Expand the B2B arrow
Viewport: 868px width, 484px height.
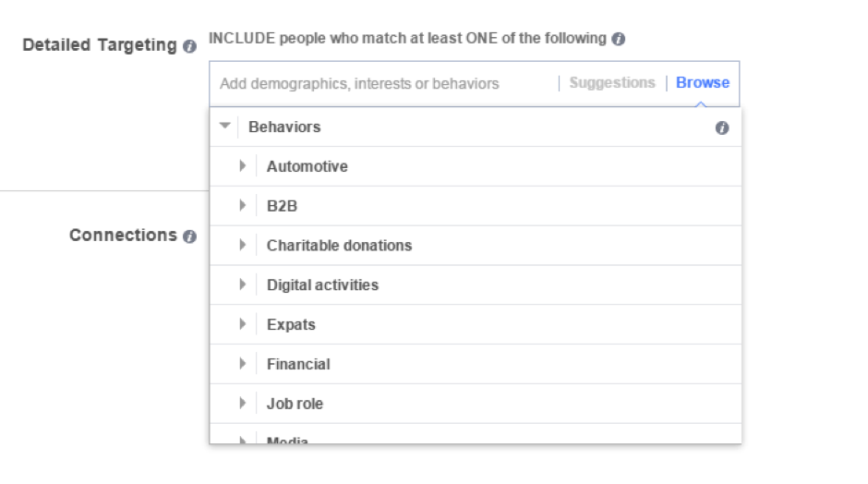(243, 205)
